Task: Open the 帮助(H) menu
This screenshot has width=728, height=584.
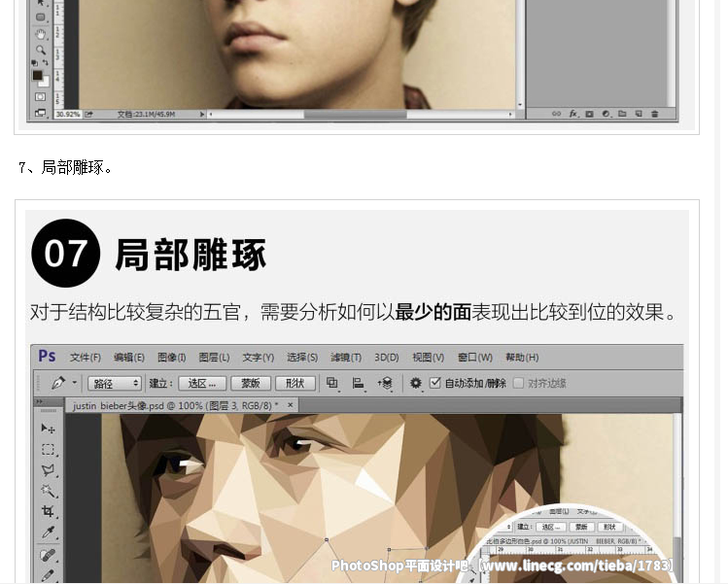Action: coord(522,358)
